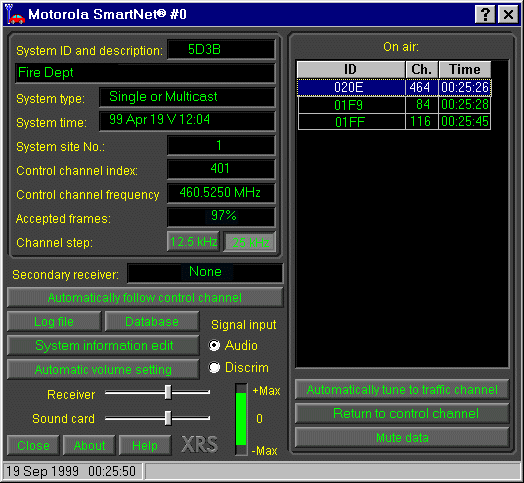
Task: Click the time 00:25:28 cell
Action: (x=465, y=105)
